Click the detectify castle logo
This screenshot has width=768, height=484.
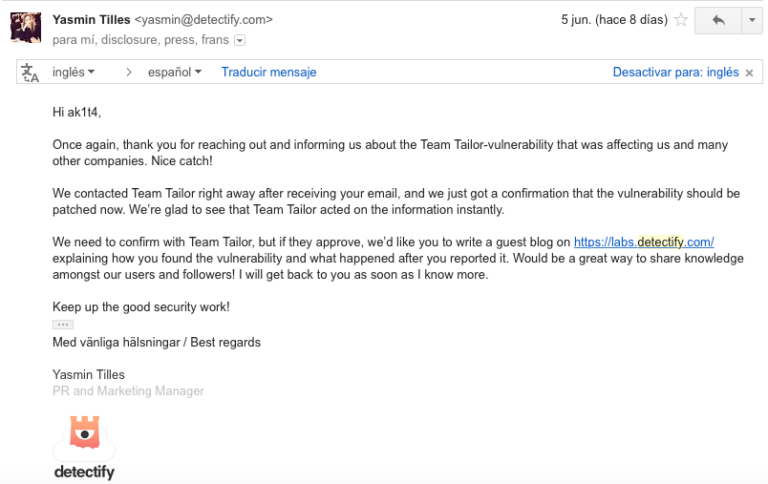[x=85, y=433]
